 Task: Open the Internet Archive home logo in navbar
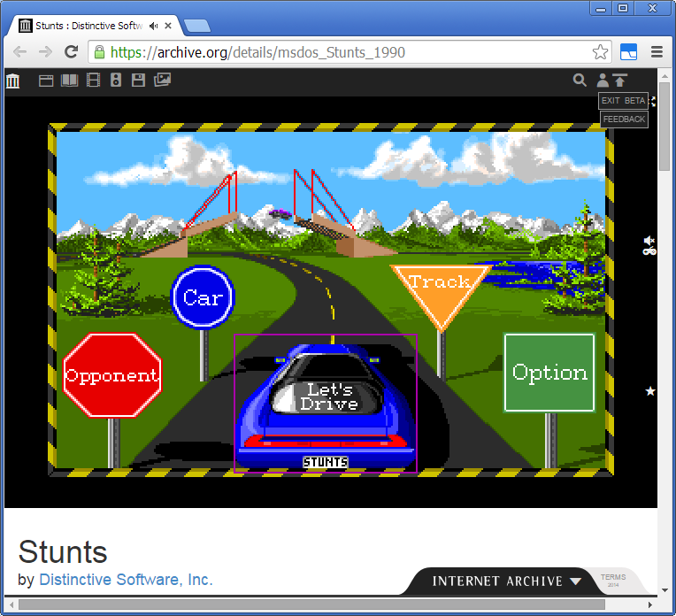click(x=13, y=81)
